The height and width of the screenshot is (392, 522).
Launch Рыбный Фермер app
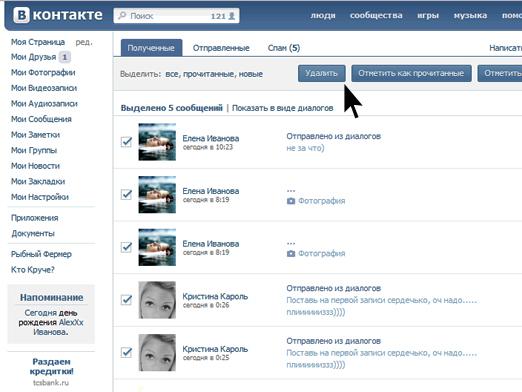41,254
